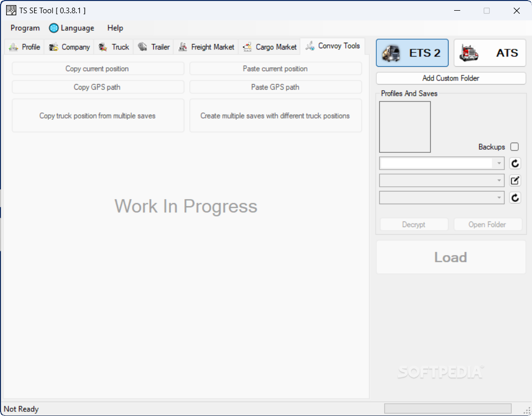Screen dimensions: 532x416
Task: Click the Cargo Market tab icon
Action: pyautogui.click(x=247, y=47)
